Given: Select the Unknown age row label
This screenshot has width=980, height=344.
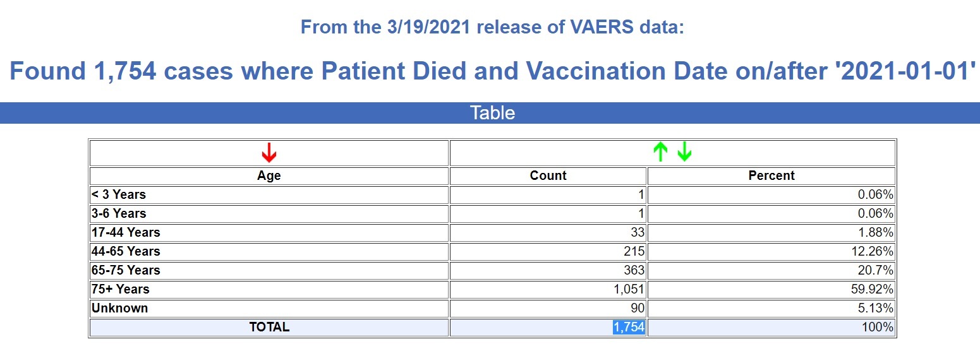Looking at the screenshot, I should point(120,308).
